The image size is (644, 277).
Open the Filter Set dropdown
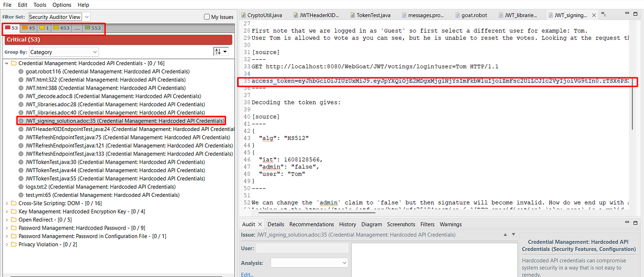point(57,16)
